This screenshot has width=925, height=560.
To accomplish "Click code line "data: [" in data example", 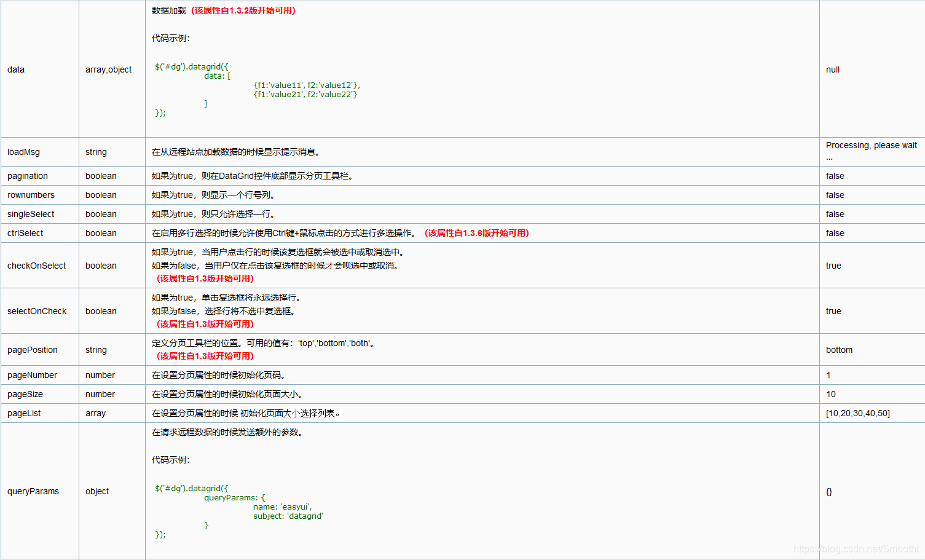I will pyautogui.click(x=218, y=76).
